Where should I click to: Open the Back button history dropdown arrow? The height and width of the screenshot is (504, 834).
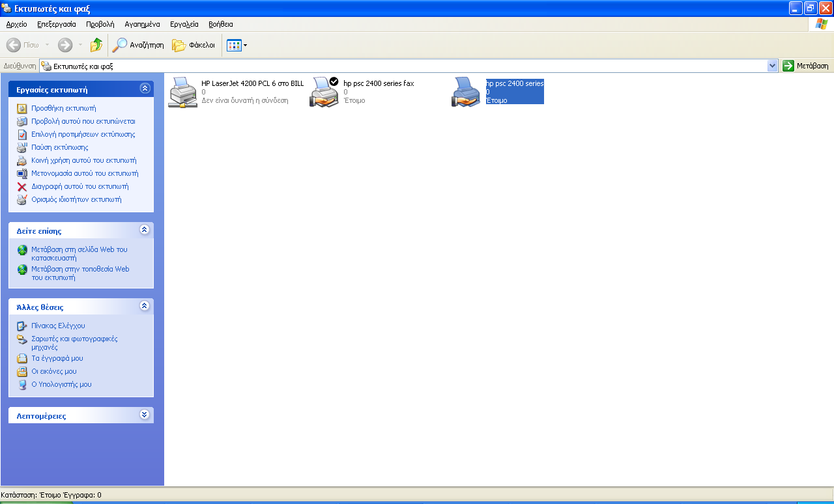(x=47, y=45)
